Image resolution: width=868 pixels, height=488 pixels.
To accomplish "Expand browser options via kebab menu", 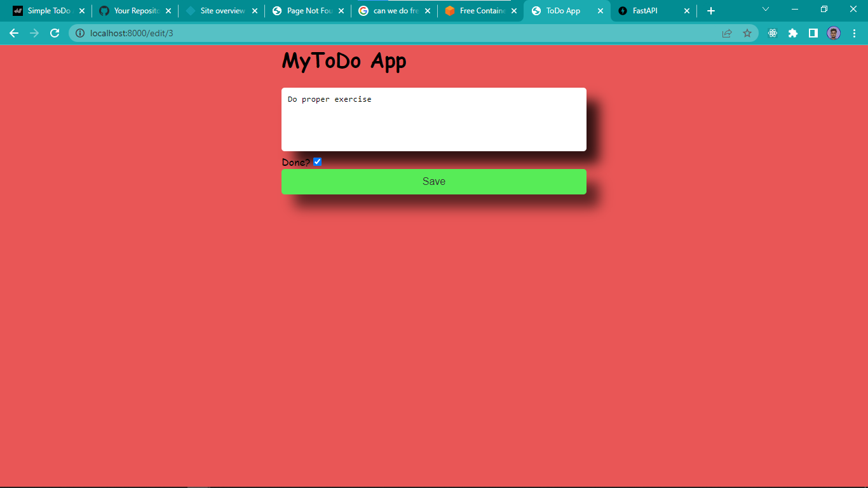I will [855, 32].
